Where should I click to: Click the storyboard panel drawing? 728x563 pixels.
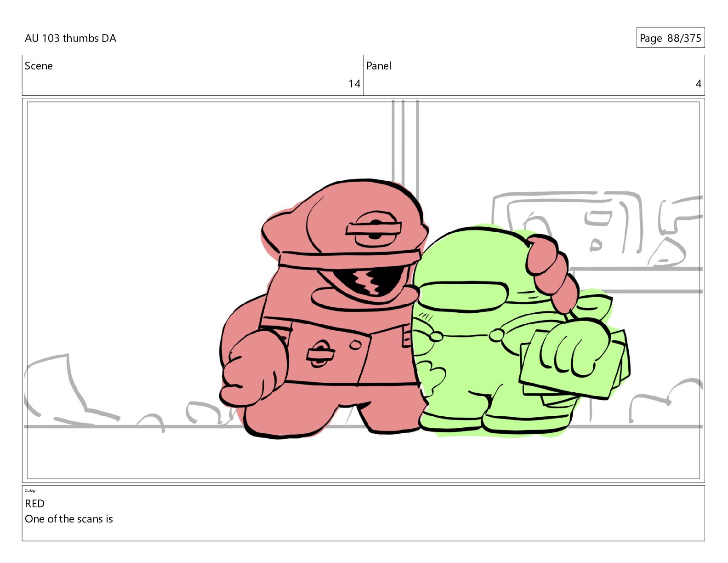pyautogui.click(x=363, y=290)
